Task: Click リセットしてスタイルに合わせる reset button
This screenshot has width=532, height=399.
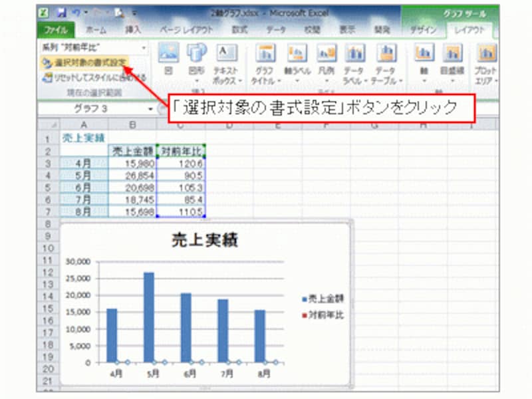Action: click(94, 78)
